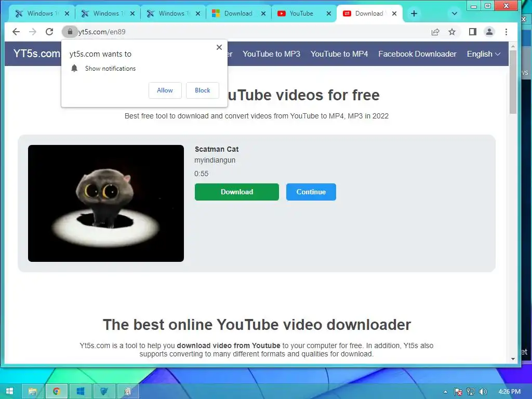Open the volume speaker tray icon
Screen dimensions: 532x399
pos(483,392)
